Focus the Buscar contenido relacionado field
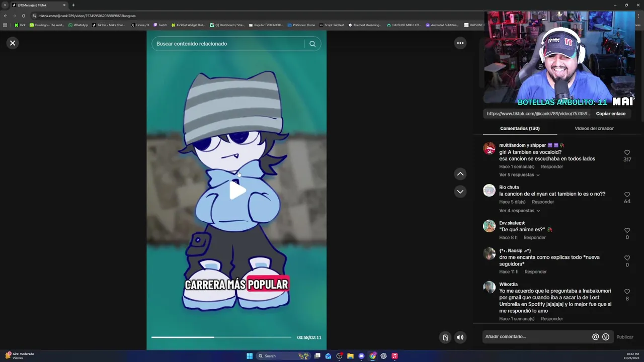 point(228,44)
